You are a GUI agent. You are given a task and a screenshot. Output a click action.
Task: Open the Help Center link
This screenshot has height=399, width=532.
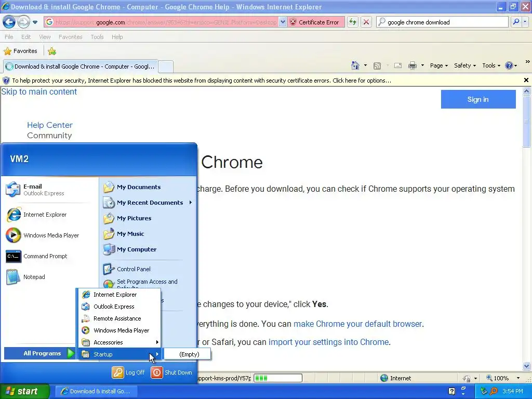tap(50, 125)
